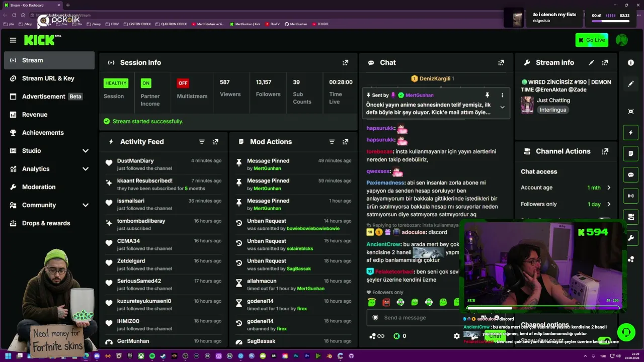The width and height of the screenshot is (644, 362).
Task: Open the MertGunhan | Kick bookmark
Action: pyautogui.click(x=245, y=24)
